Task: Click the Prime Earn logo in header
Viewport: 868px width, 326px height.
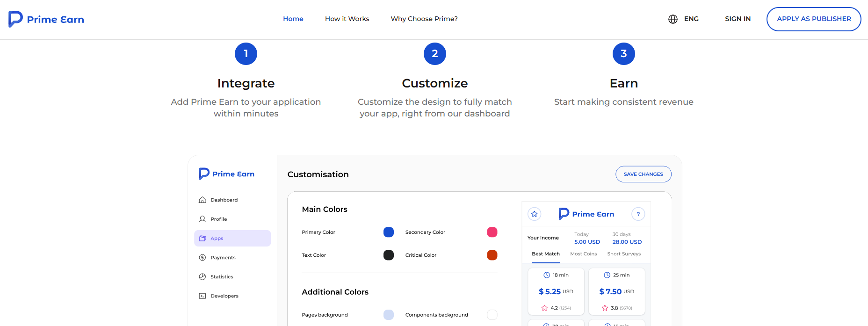Action: [46, 19]
